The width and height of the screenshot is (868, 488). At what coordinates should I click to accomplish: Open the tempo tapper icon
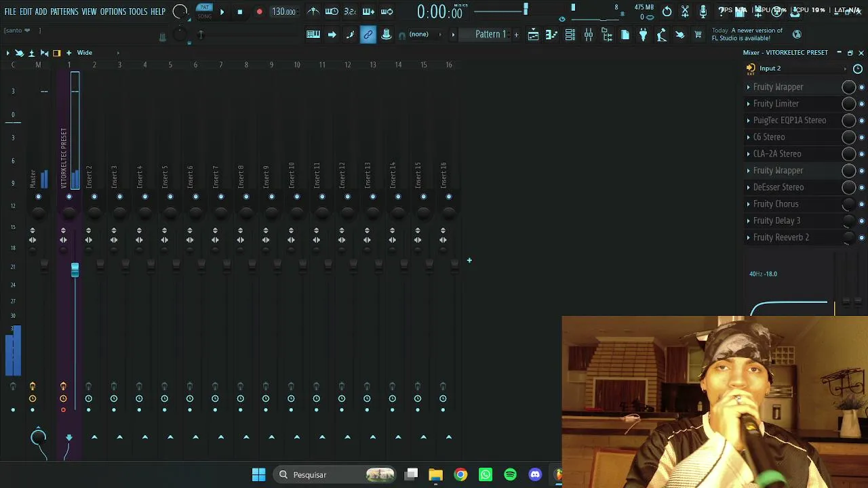tap(662, 35)
